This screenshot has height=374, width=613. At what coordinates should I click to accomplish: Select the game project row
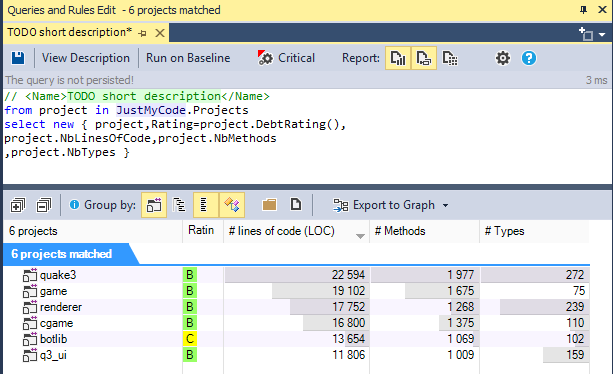click(297, 291)
